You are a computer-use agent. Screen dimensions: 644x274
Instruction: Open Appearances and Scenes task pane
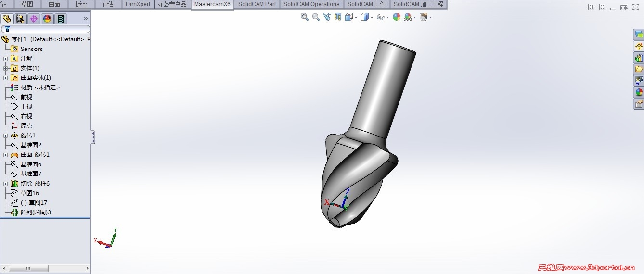[x=639, y=92]
